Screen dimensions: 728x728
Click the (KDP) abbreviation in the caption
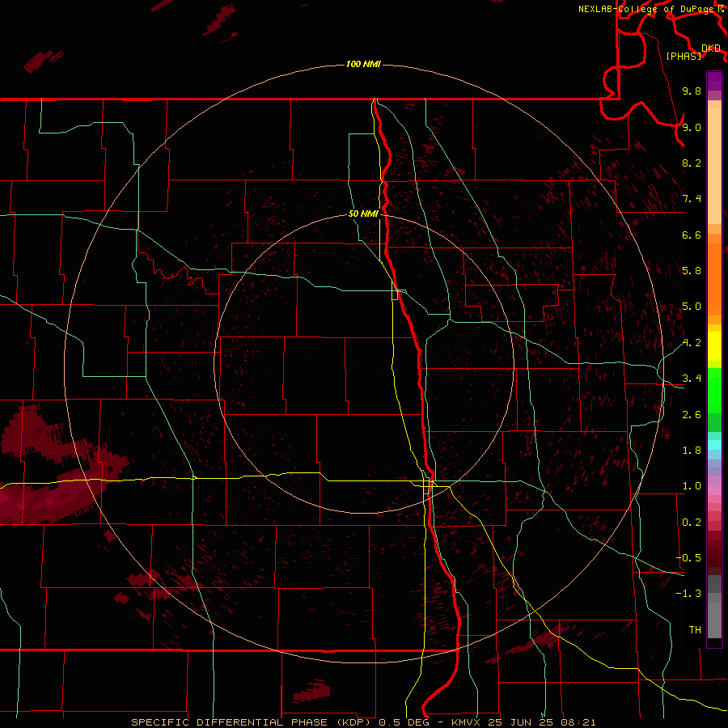(x=355, y=722)
